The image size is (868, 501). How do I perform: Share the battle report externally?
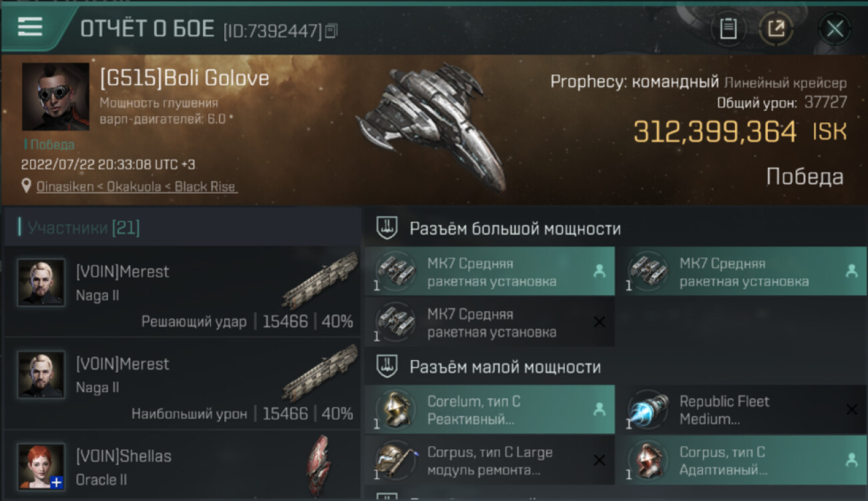[775, 29]
